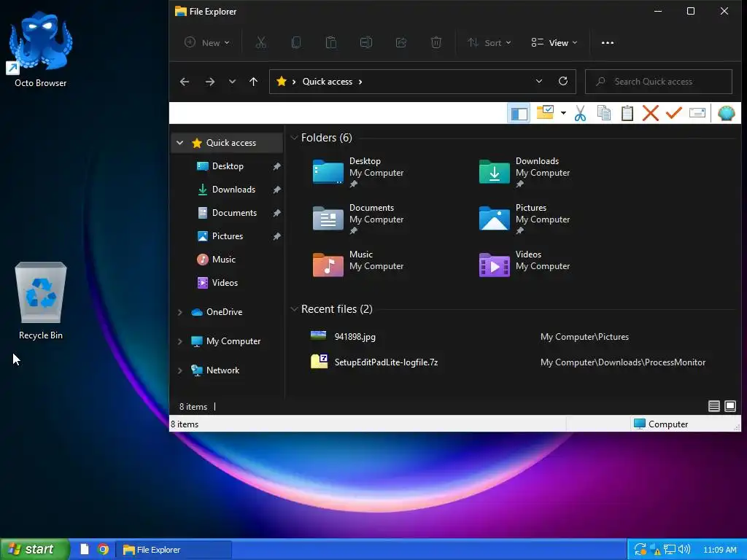The image size is (747, 560).
Task: Go up one level with the up arrow
Action: 253,82
